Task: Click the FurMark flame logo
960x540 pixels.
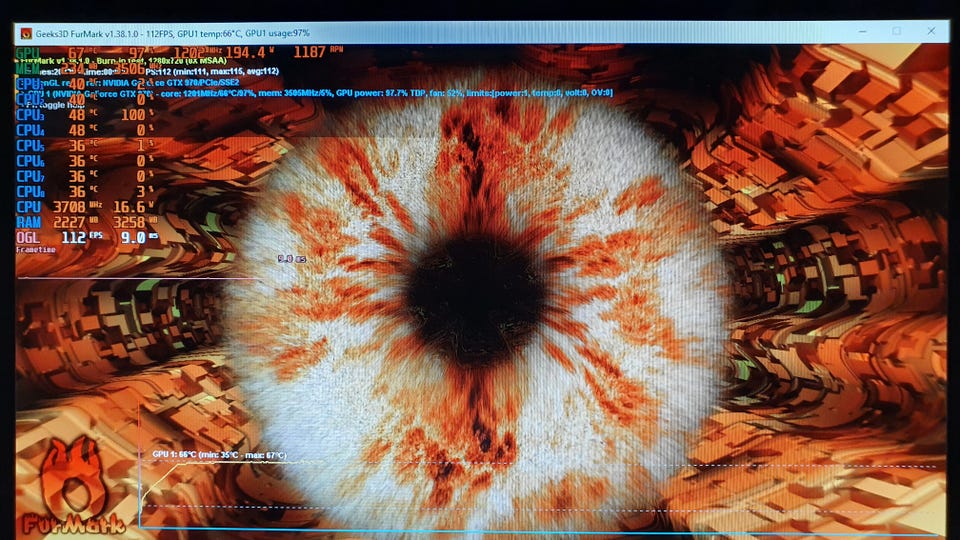Action: pyautogui.click(x=73, y=486)
